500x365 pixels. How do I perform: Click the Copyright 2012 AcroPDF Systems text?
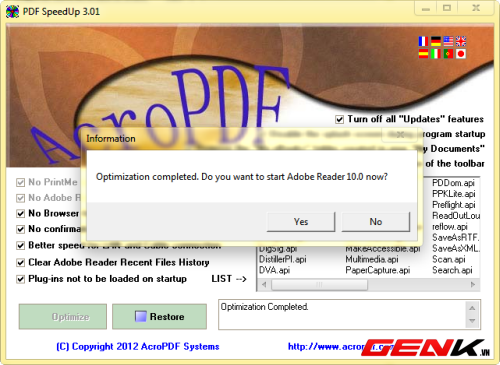tap(138, 347)
